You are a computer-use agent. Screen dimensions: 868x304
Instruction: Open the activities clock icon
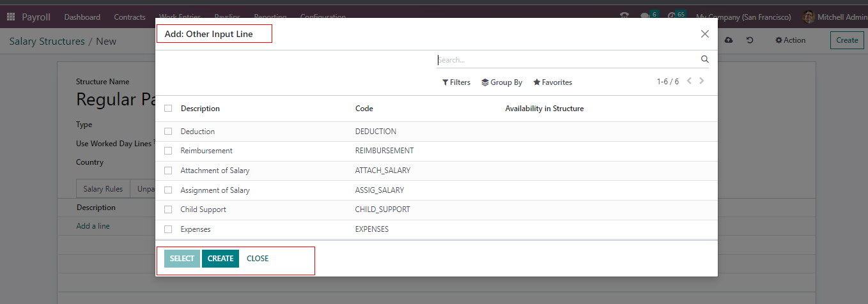tap(672, 17)
